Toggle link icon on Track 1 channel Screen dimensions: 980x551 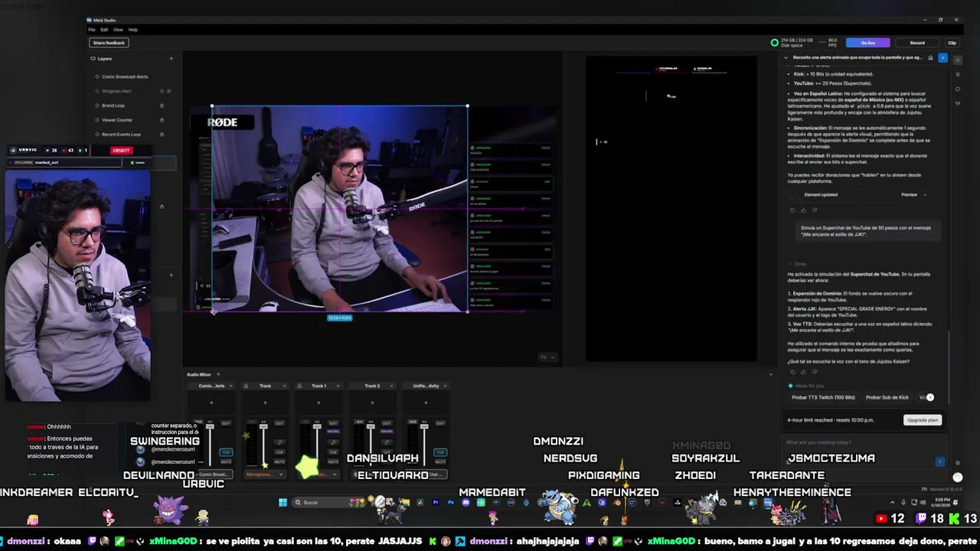click(333, 442)
